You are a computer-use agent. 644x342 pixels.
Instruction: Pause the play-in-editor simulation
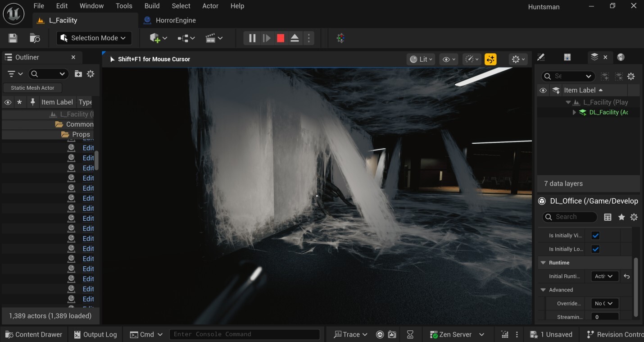tap(252, 38)
